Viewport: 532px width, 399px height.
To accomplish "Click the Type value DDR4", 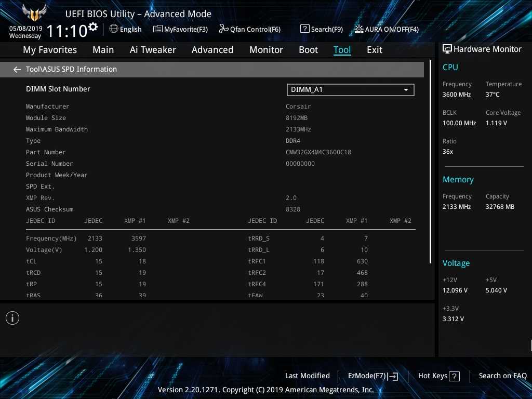I will pyautogui.click(x=293, y=141).
